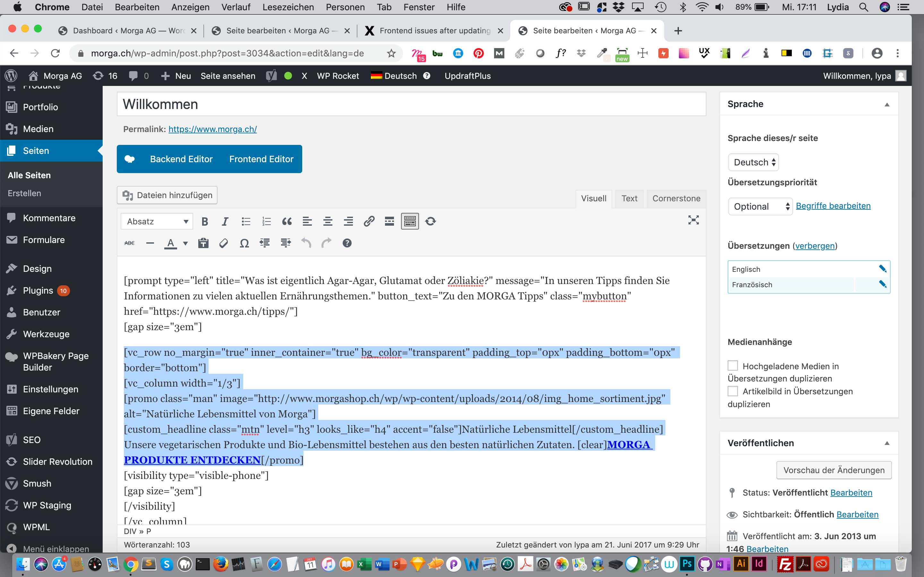Insert special character using Omega icon
The image size is (924, 577).
pyautogui.click(x=244, y=243)
